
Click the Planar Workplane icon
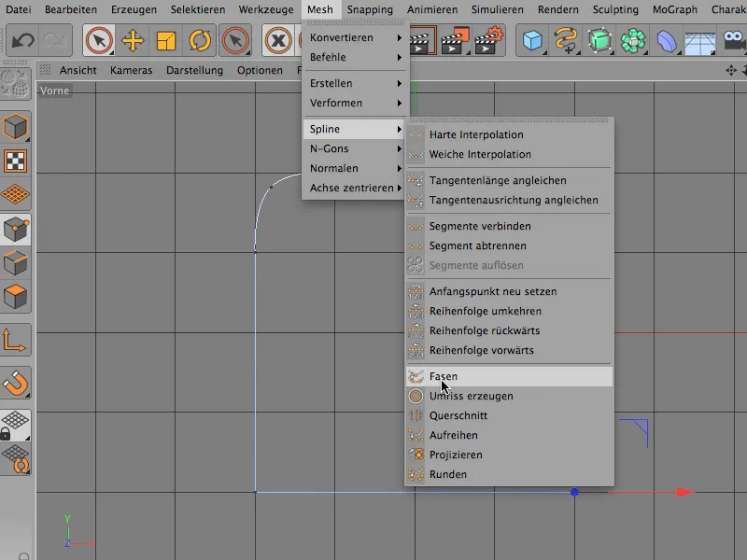pyautogui.click(x=16, y=459)
